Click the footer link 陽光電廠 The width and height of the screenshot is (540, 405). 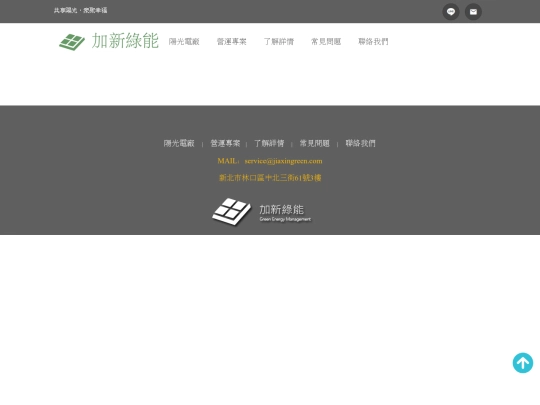179,143
